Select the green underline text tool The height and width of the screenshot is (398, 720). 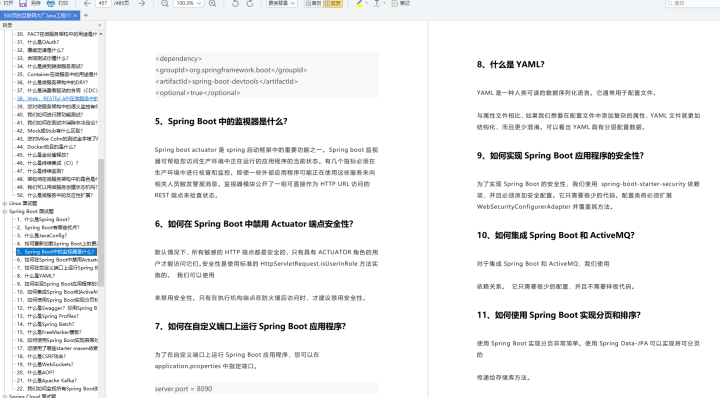pos(377,3)
